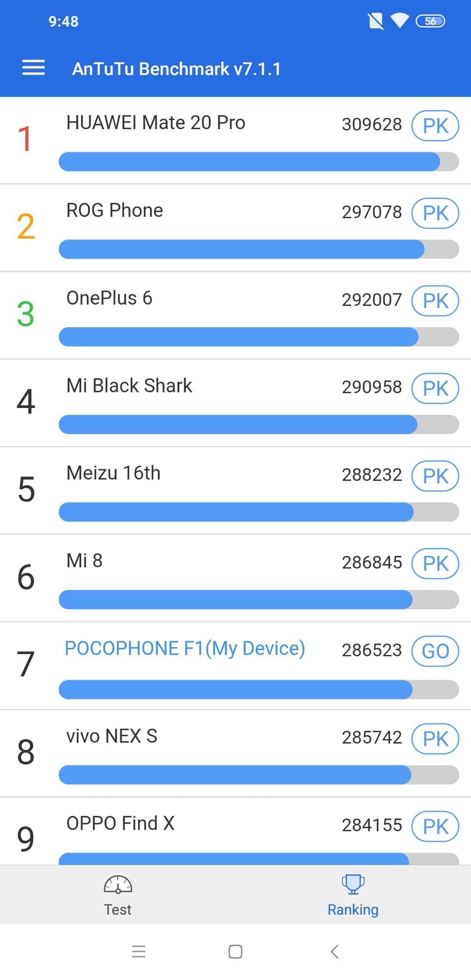The width and height of the screenshot is (471, 980).
Task: Tap PK next to HUAWEI Mate 20 Pro
Action: pyautogui.click(x=435, y=126)
